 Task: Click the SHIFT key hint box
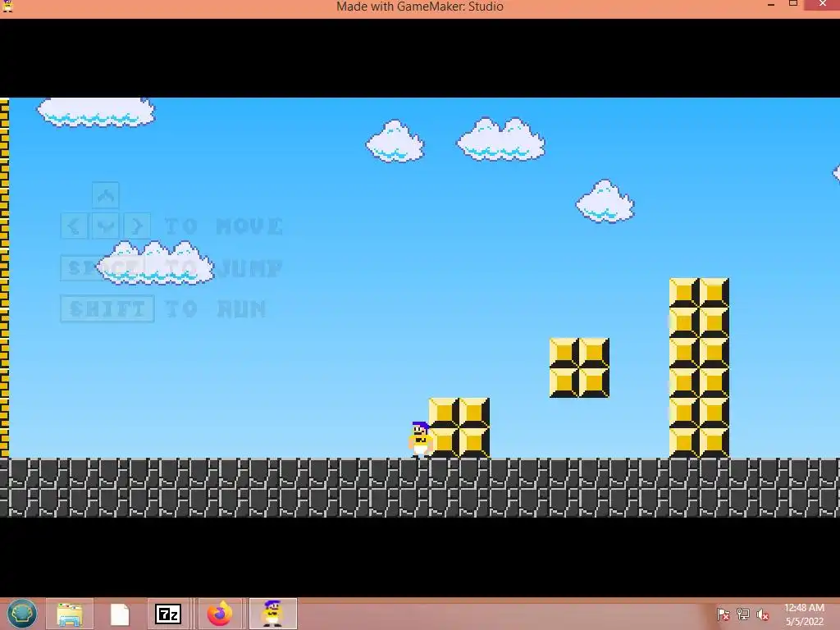107,308
